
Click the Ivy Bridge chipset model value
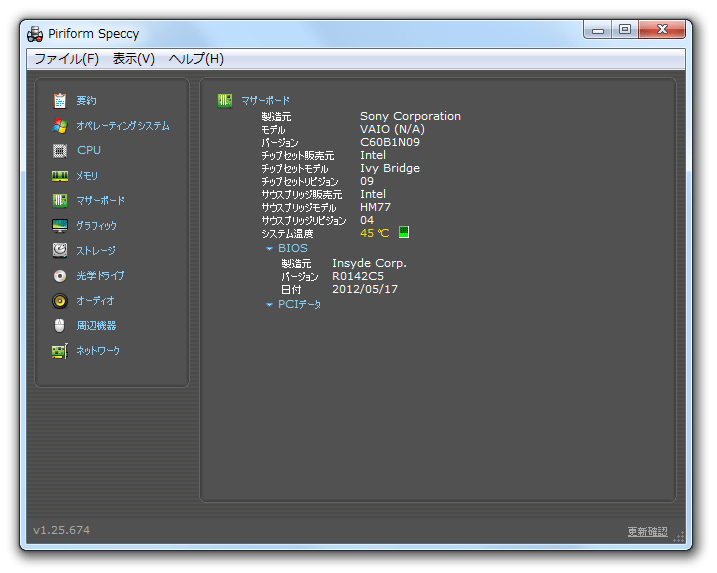[390, 168]
